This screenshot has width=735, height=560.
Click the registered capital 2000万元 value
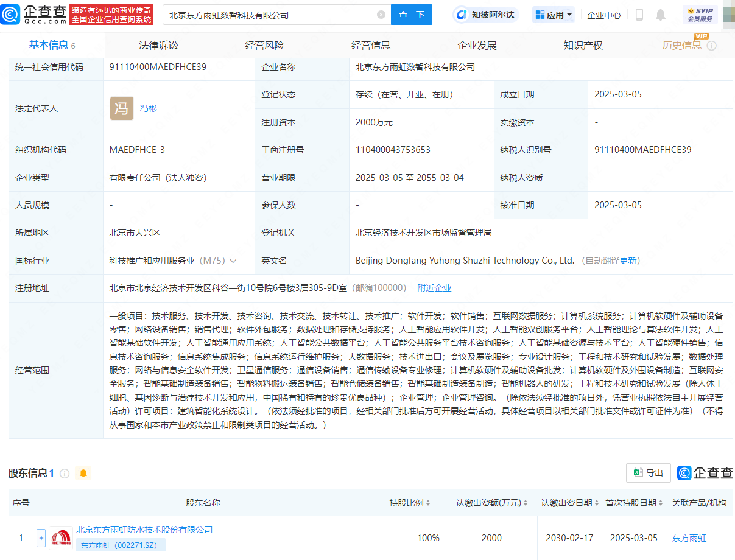(x=374, y=122)
